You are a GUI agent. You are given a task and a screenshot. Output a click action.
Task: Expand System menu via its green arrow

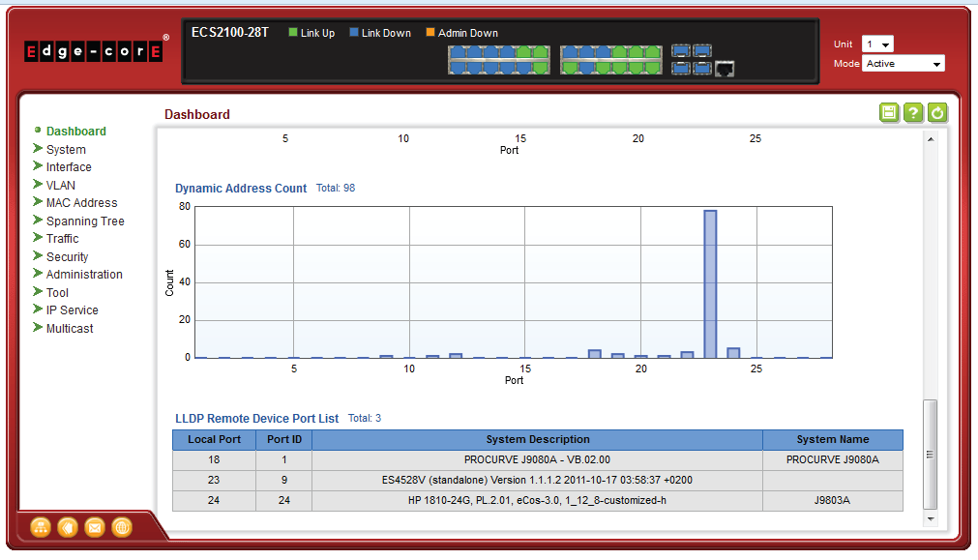tap(38, 148)
